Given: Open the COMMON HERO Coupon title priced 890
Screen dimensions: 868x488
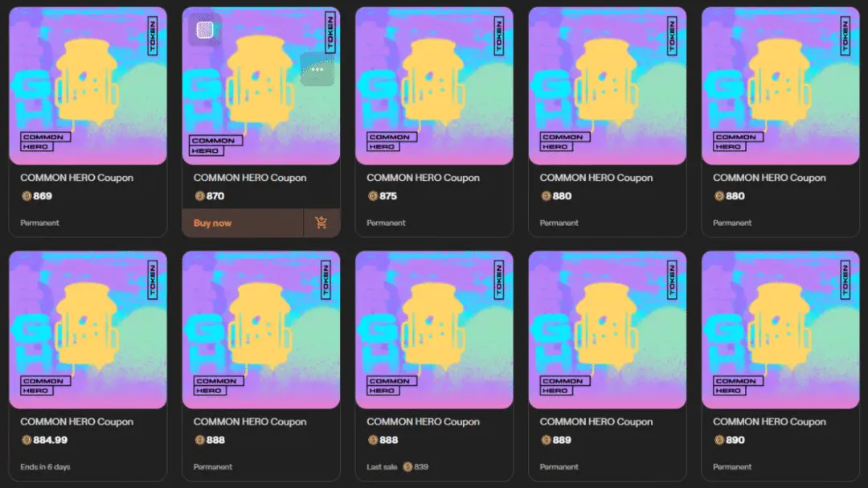Looking at the screenshot, I should 769,422.
